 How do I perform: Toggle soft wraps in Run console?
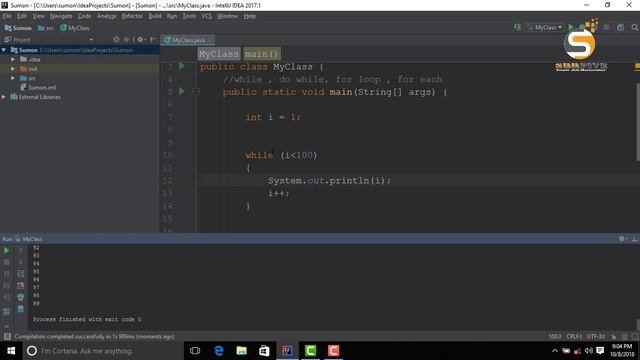click(20, 274)
